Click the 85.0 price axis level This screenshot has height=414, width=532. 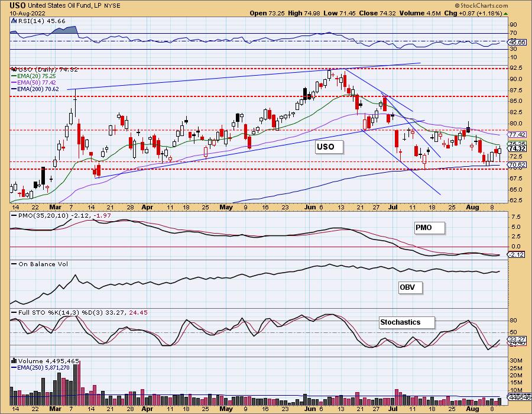515,101
